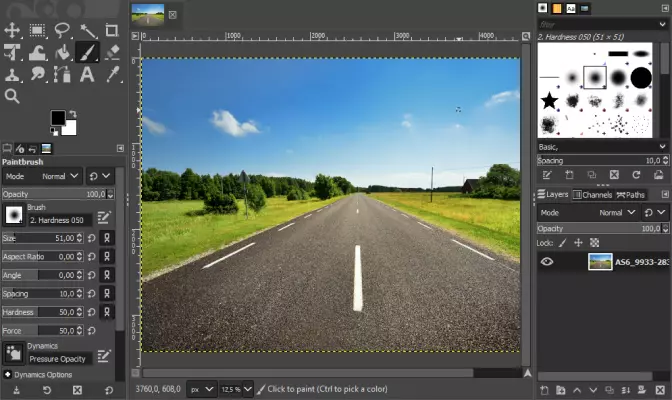Open the layer Mode Normal dropdown
672x400 pixels.
coord(587,212)
